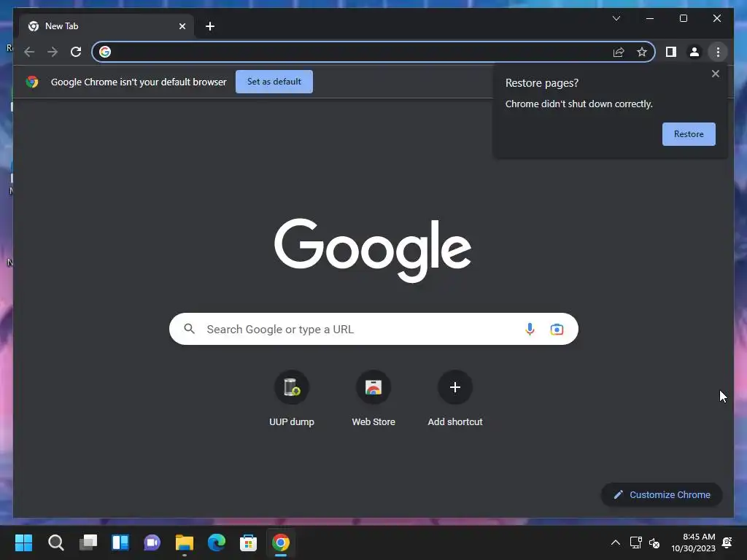Open notification bell in tray

coord(727,542)
